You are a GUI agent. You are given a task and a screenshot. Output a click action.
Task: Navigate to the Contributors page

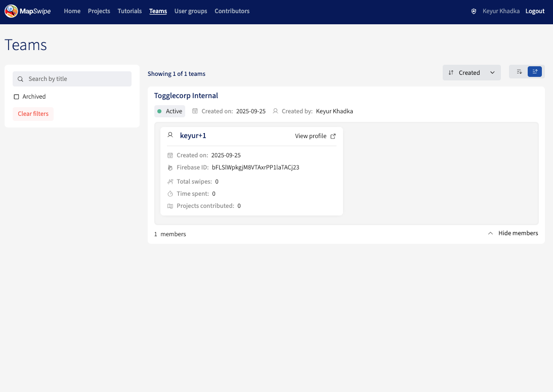232,11
